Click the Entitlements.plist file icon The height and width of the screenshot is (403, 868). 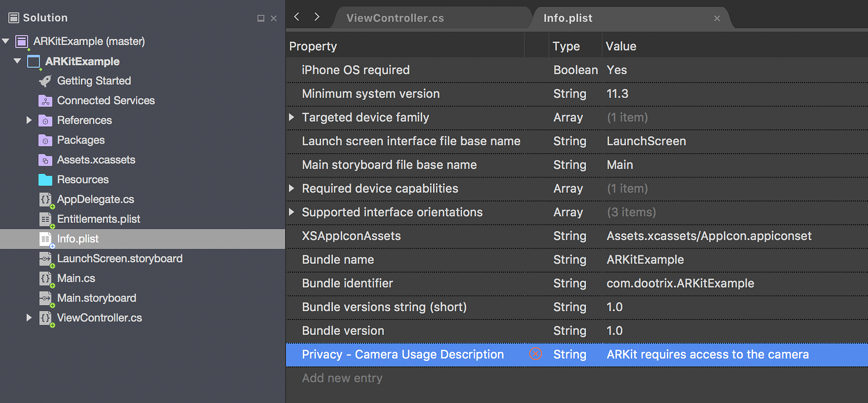point(46,219)
